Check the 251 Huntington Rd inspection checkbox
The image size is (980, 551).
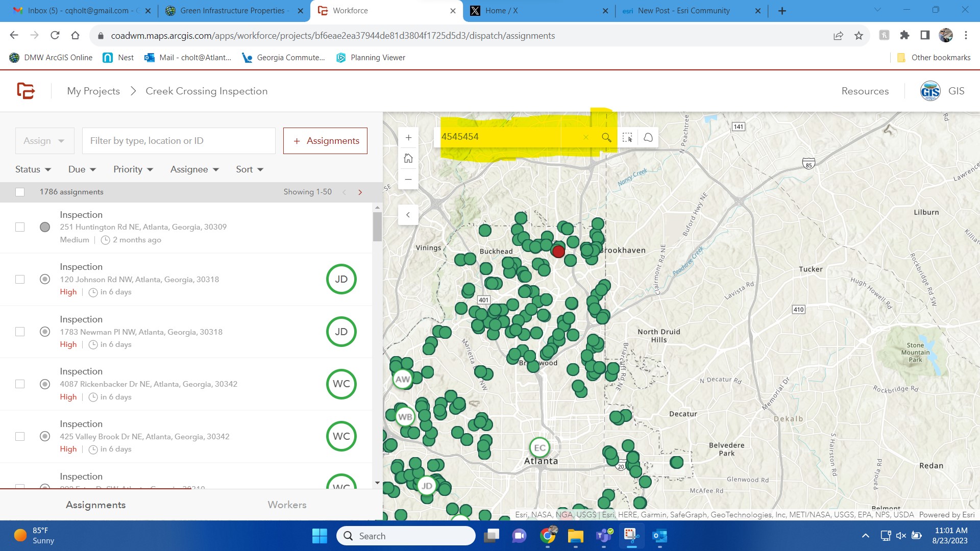coord(20,227)
